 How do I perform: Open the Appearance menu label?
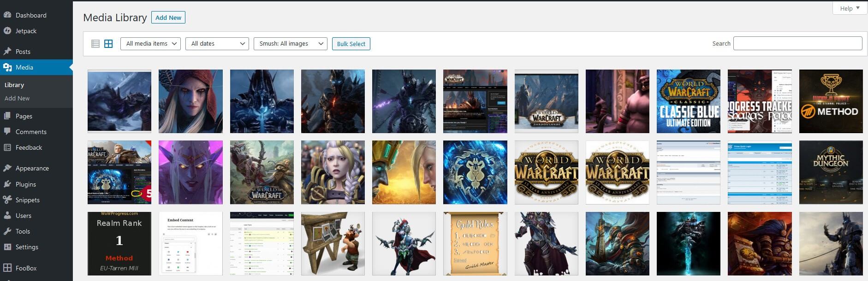pyautogui.click(x=32, y=168)
